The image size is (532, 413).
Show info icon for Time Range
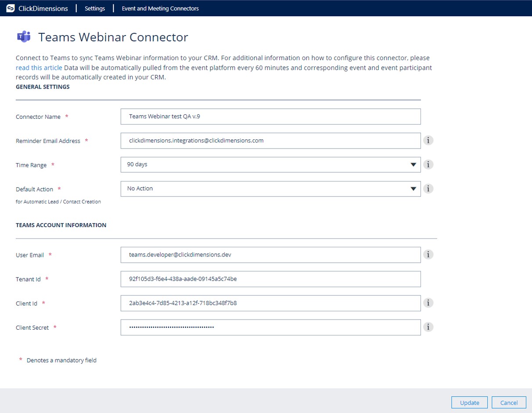point(428,164)
